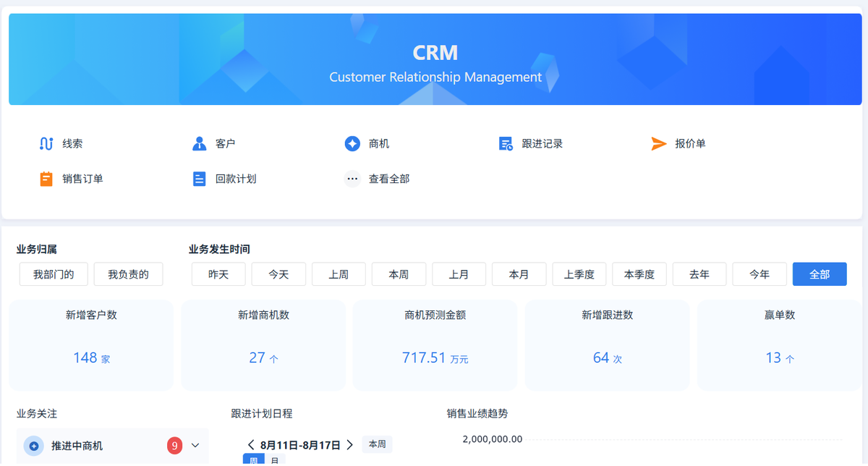Open the 跟进记录 text link
Image resolution: width=868 pixels, height=466 pixels.
coord(542,143)
